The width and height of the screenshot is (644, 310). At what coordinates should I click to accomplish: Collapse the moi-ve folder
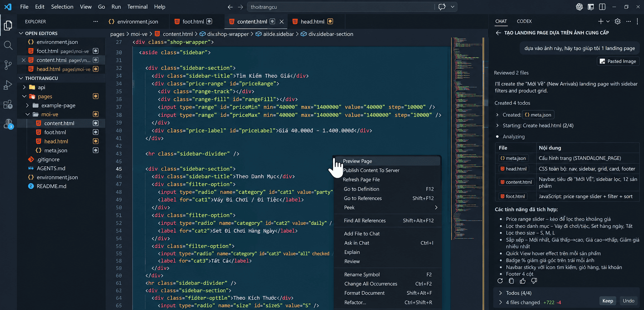click(x=28, y=114)
